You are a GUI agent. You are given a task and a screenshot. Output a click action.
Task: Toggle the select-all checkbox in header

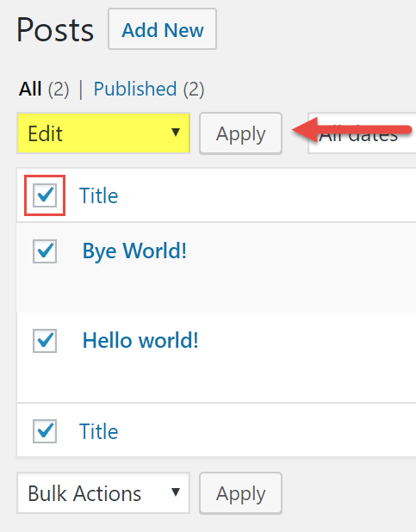pyautogui.click(x=45, y=195)
